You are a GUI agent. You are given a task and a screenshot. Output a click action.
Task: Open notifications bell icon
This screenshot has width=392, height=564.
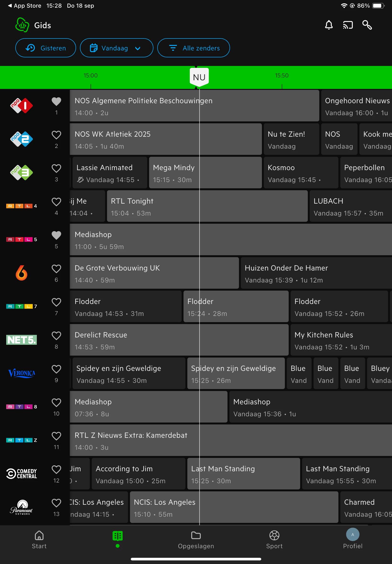point(329,25)
